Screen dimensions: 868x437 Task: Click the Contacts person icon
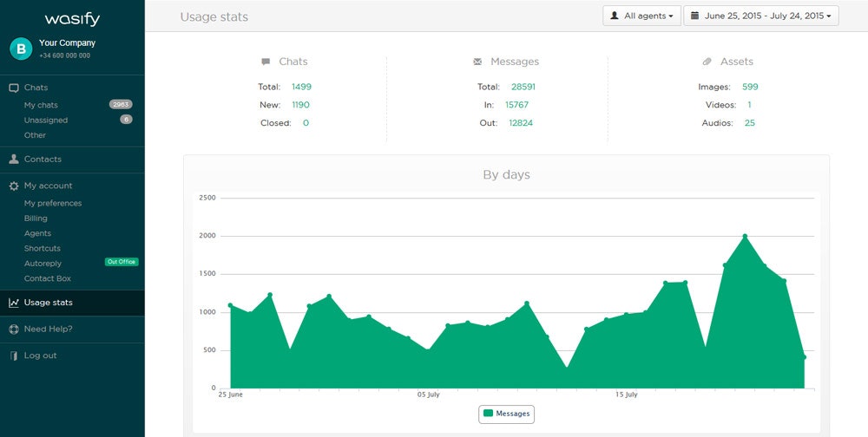coord(14,160)
